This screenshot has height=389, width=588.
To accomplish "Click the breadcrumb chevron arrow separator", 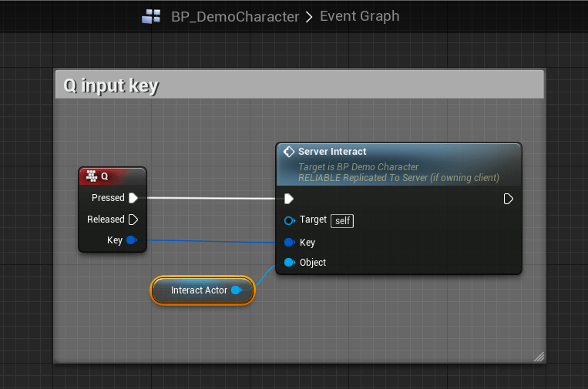I will (x=309, y=16).
